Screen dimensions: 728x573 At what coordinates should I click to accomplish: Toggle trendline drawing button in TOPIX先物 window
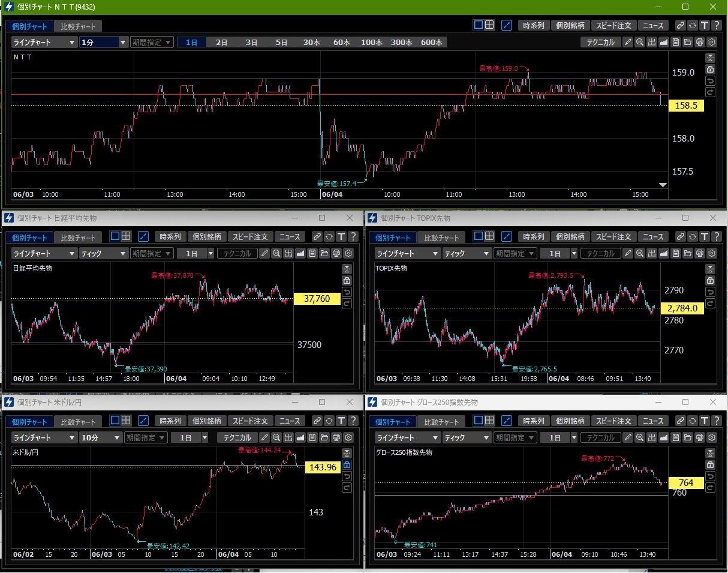click(x=507, y=236)
